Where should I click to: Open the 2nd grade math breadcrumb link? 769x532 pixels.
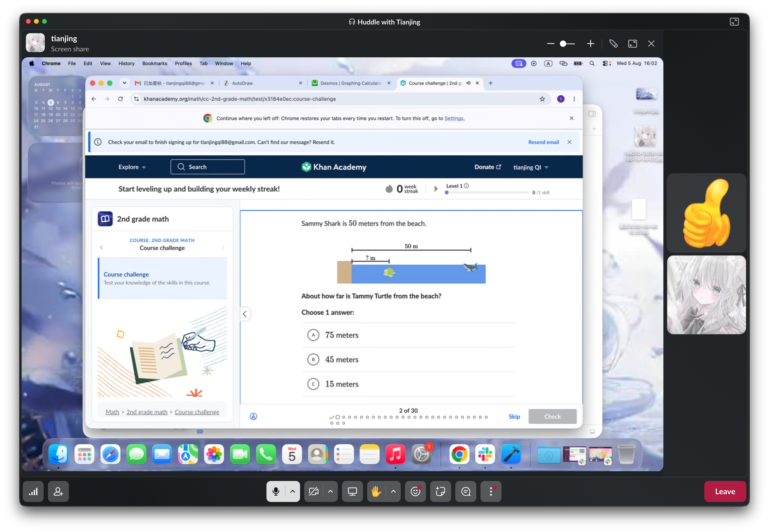tap(147, 412)
